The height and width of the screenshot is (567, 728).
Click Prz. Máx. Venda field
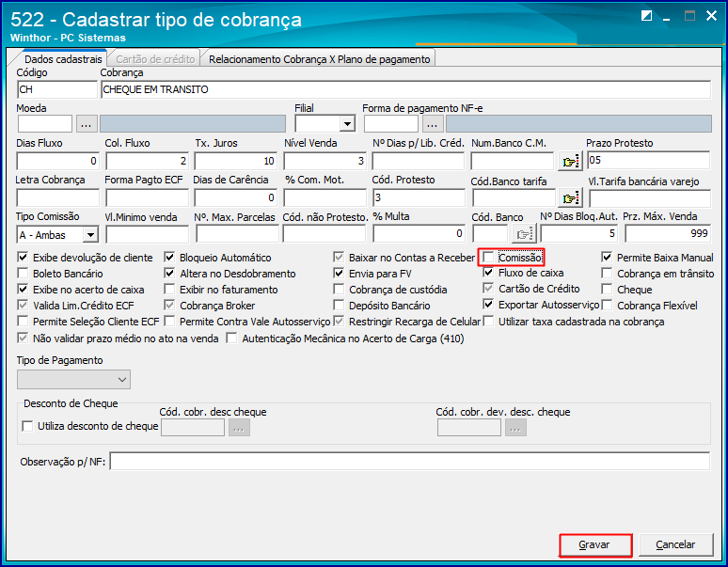[668, 233]
